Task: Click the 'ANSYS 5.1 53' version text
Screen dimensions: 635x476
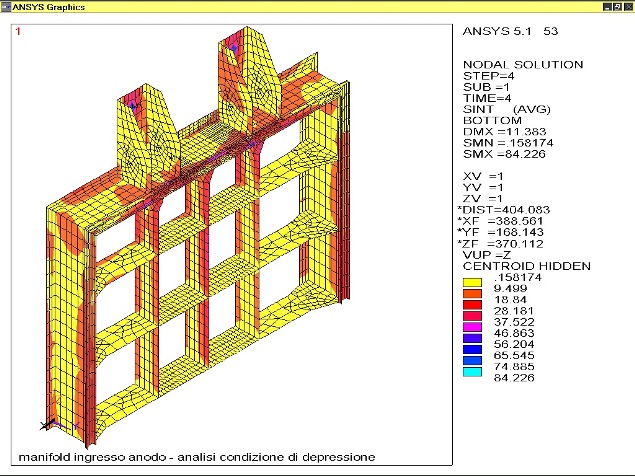Action: tap(510, 31)
